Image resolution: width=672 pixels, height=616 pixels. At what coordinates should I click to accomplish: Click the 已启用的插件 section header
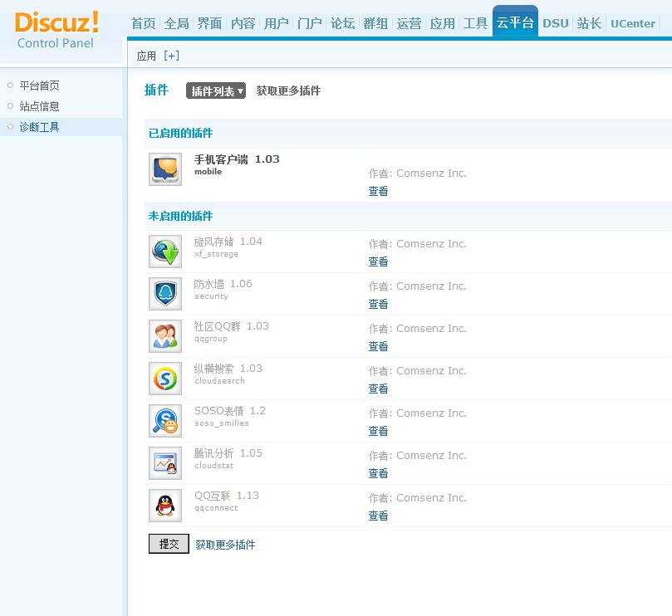pos(180,133)
